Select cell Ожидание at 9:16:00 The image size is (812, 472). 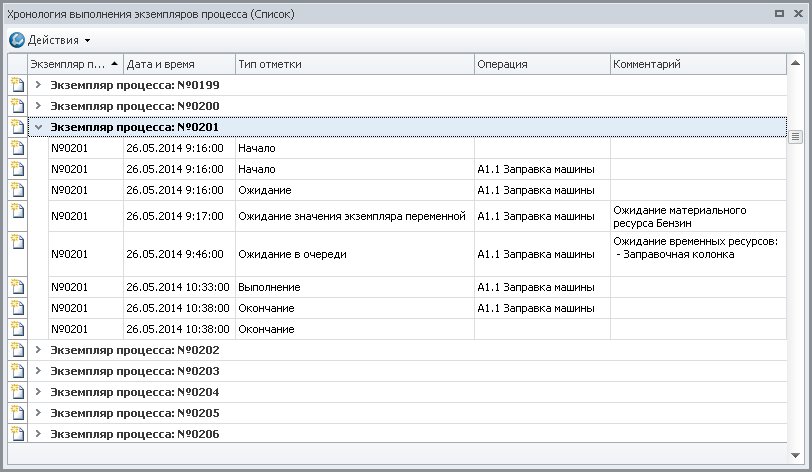click(355, 190)
